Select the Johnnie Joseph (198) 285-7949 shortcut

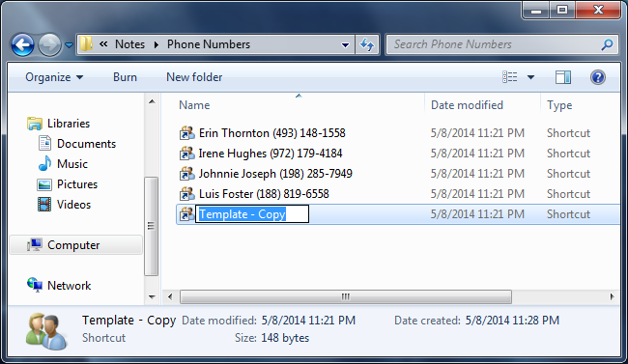(x=275, y=174)
